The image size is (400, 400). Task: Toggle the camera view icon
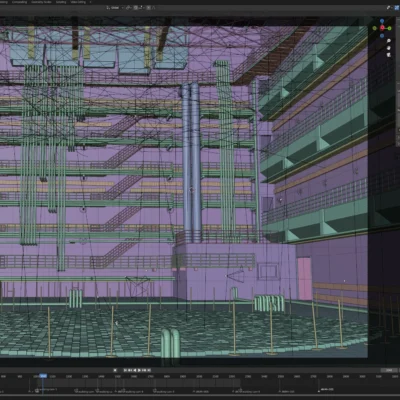tap(389, 55)
